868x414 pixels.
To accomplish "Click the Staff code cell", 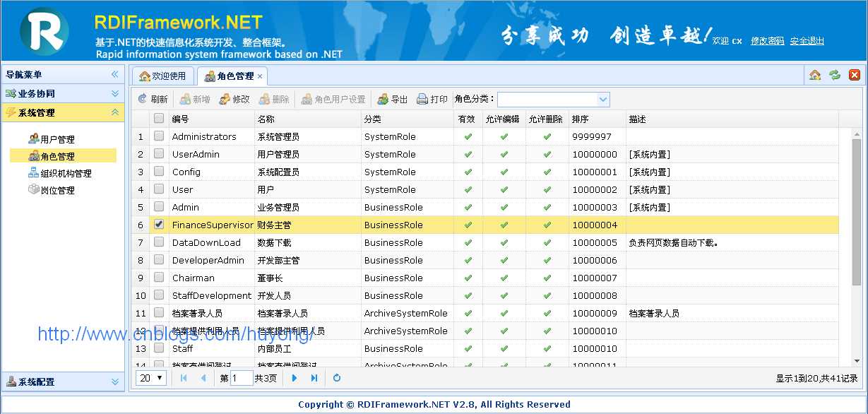I will click(211, 348).
